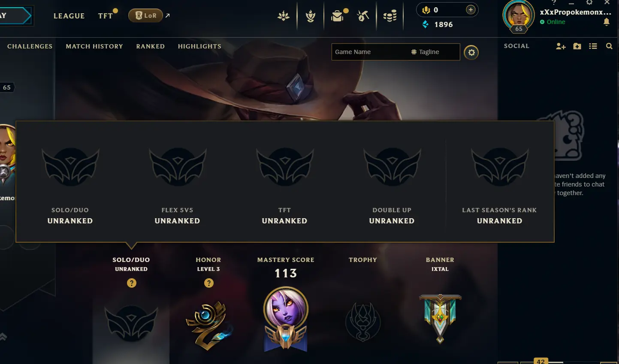Open the Clash icon

click(311, 16)
